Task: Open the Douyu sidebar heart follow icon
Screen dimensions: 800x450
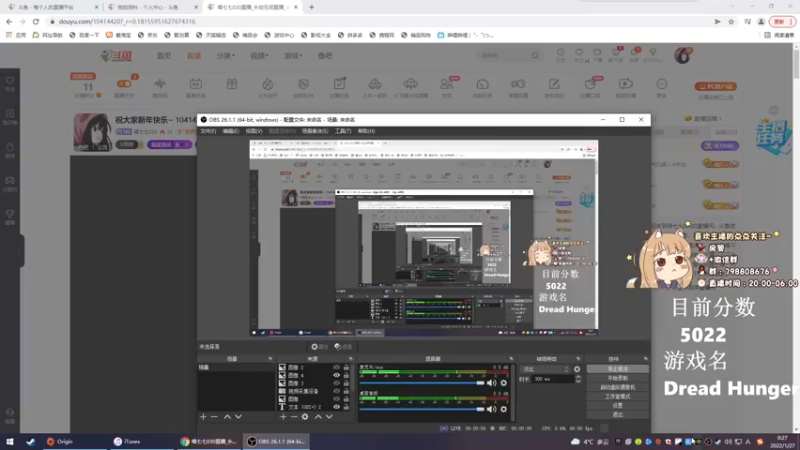Action: click(10, 84)
